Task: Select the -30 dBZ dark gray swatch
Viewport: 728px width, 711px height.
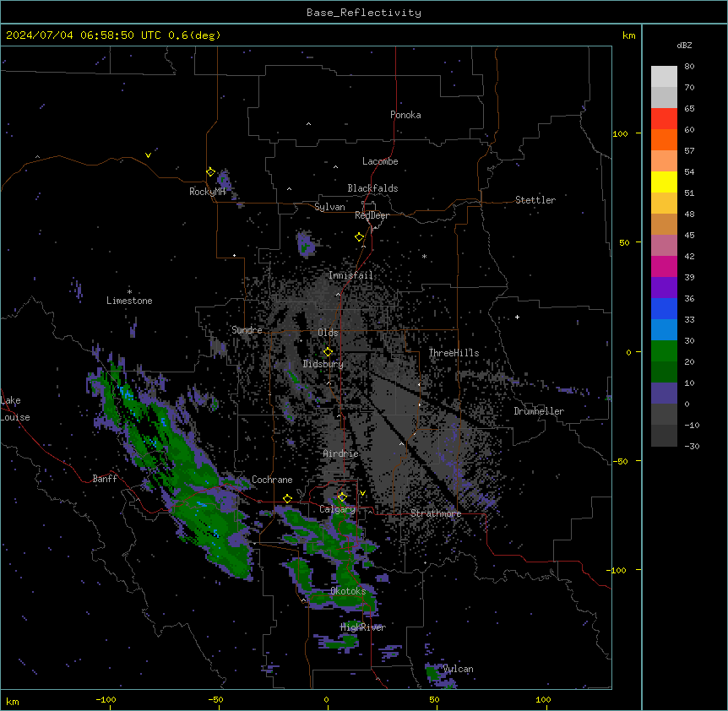Action: pos(664,436)
